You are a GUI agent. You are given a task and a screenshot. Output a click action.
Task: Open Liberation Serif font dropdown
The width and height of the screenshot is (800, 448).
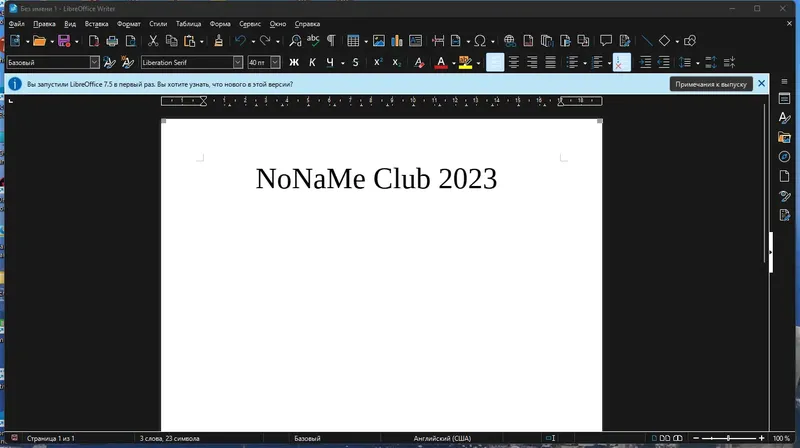(x=237, y=62)
